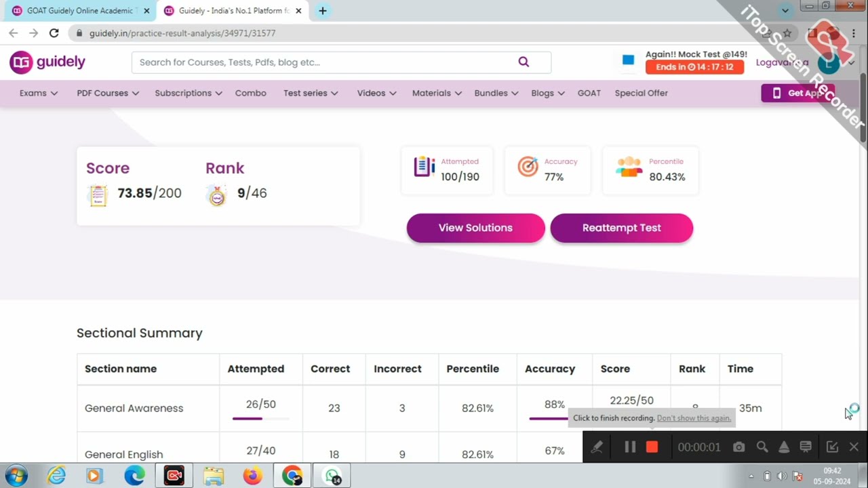Click the Rank medal icon
The width and height of the screenshot is (868, 488).
pyautogui.click(x=216, y=195)
